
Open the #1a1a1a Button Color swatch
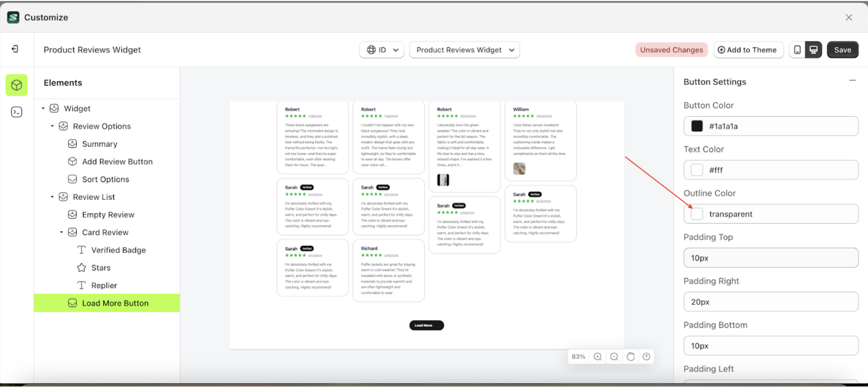[x=696, y=126]
